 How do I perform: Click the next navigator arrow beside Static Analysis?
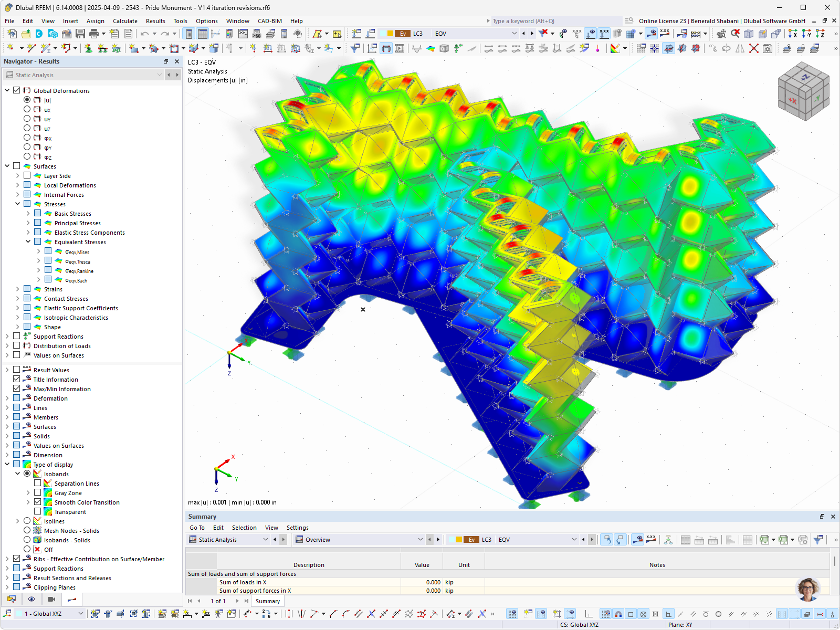coord(177,75)
